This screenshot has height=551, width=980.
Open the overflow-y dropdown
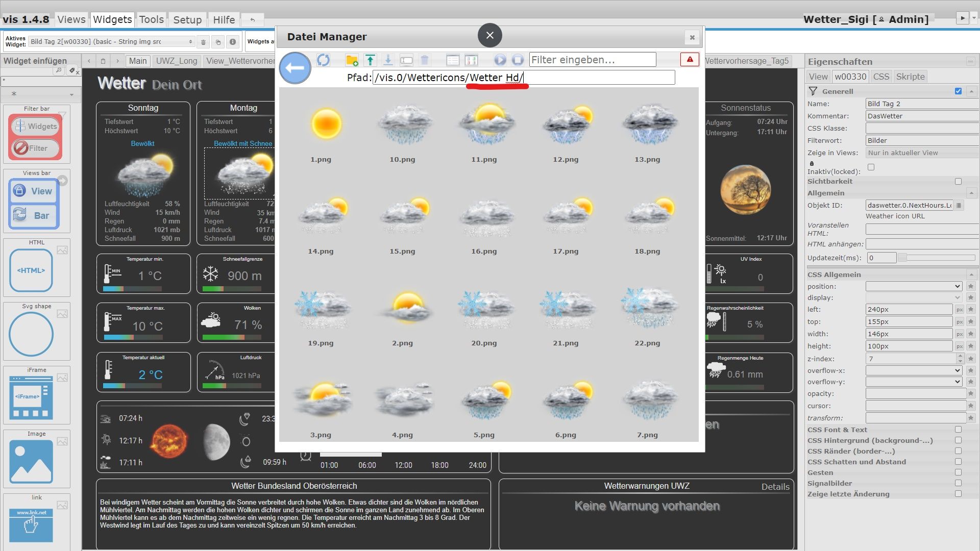(914, 382)
